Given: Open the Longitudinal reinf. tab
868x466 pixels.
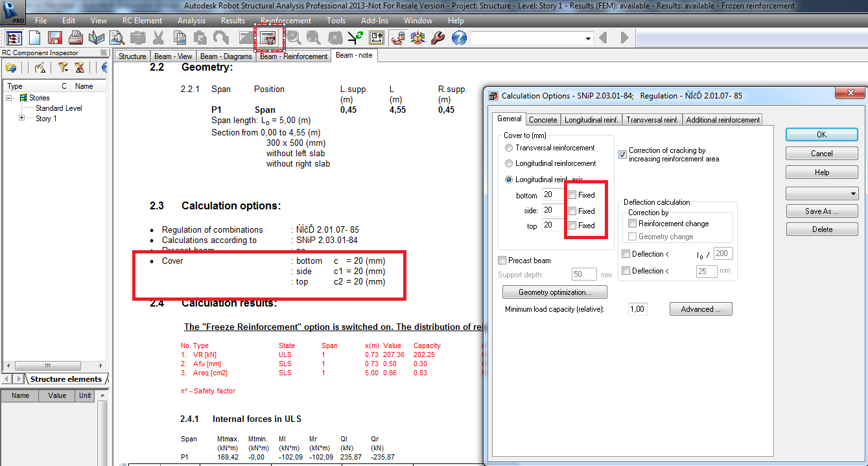Looking at the screenshot, I should [x=591, y=120].
